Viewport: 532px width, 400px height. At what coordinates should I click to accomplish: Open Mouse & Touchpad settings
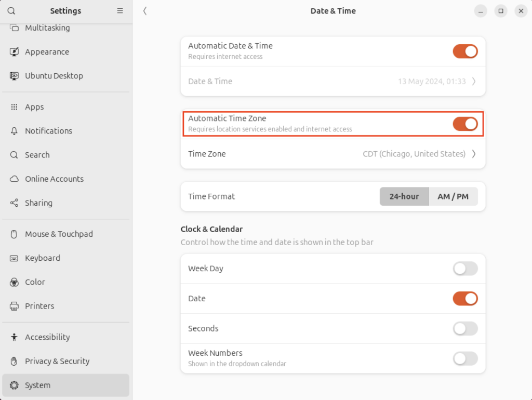[15, 234]
